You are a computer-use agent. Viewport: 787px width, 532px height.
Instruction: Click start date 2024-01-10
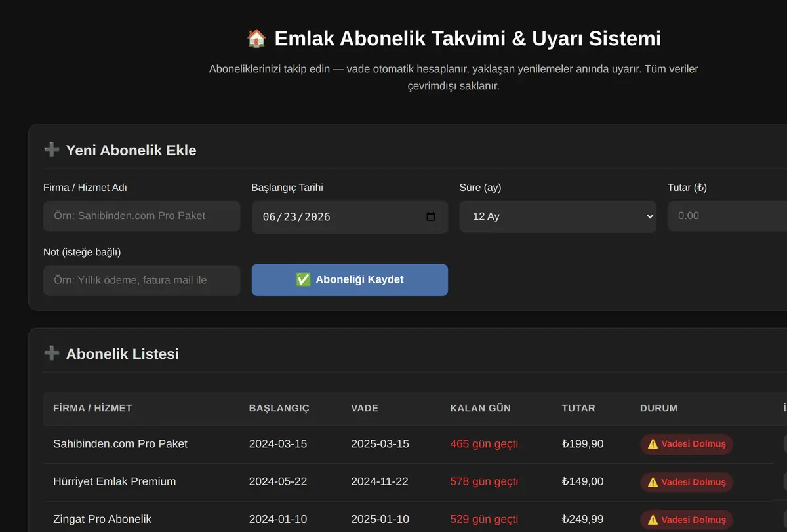point(278,520)
